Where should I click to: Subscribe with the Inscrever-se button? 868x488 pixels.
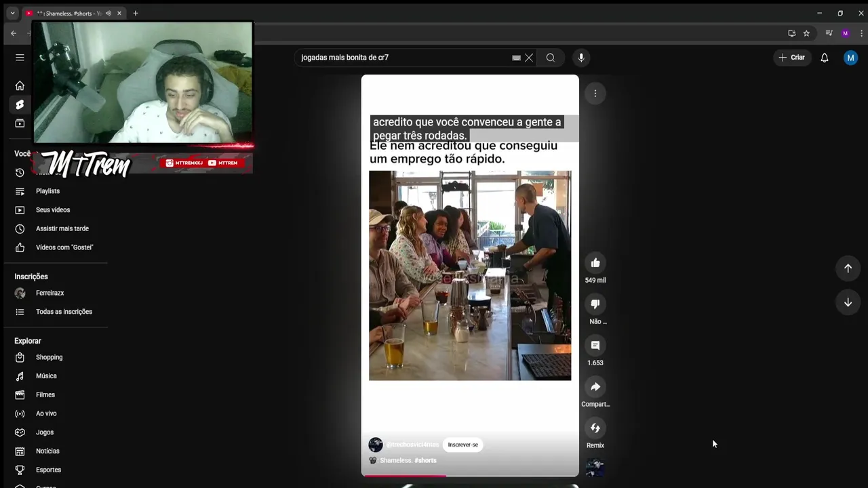[463, 445]
